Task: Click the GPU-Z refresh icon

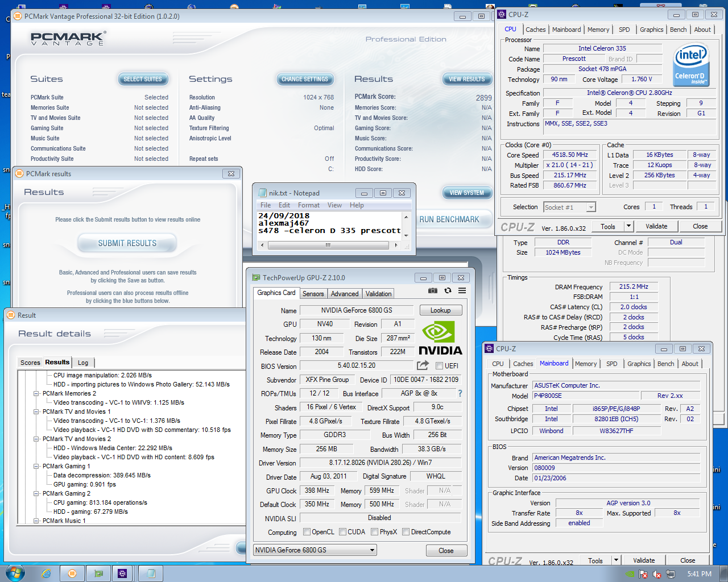Action: point(448,290)
